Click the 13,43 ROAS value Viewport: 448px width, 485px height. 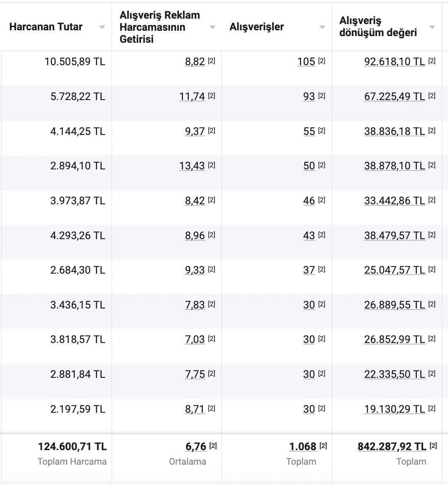192,166
